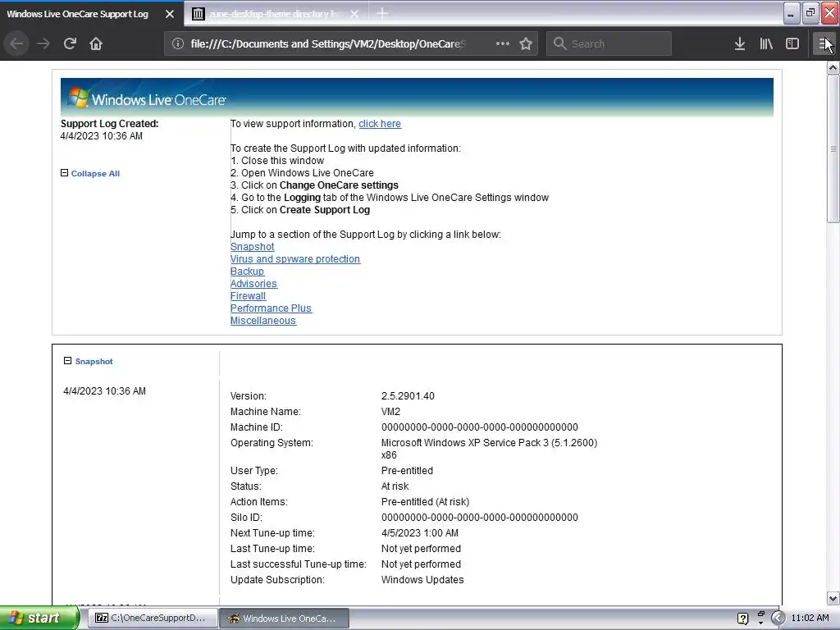Open the Windows Start menu
This screenshot has width=840, height=630.
click(39, 619)
